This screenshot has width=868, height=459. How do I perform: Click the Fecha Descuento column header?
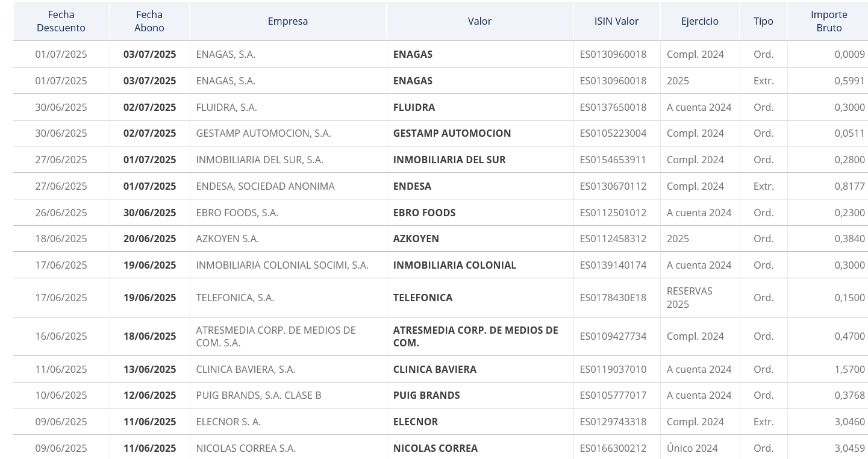61,21
